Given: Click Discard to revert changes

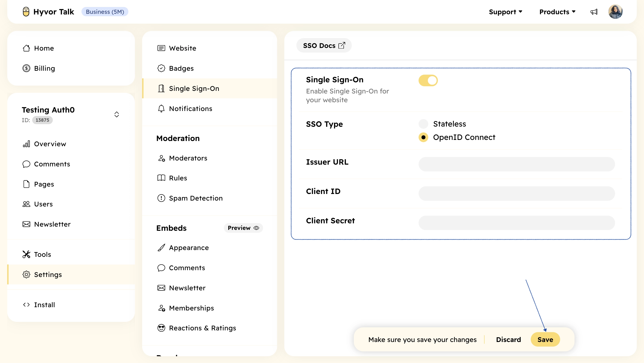Looking at the screenshot, I should [x=508, y=340].
